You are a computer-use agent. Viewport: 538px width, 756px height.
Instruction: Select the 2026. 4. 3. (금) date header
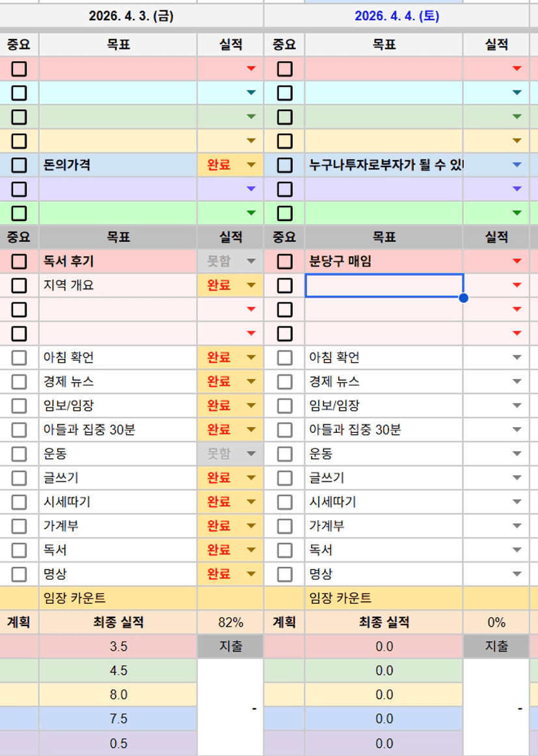pos(131,16)
